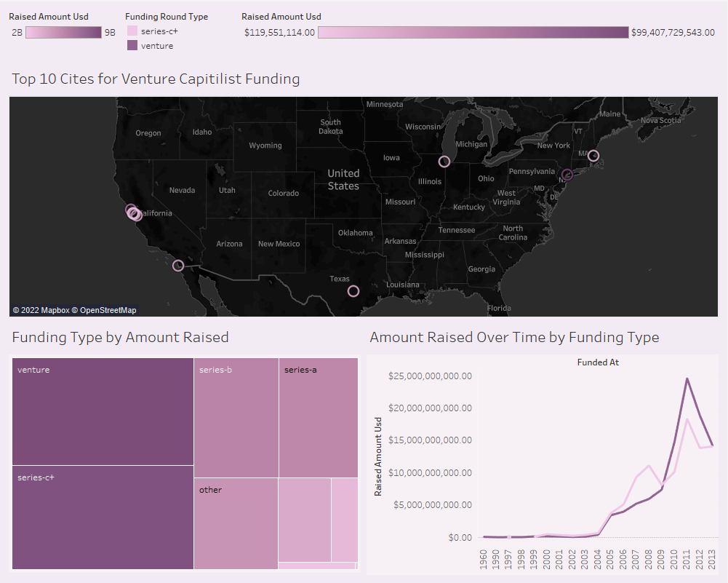728x583 pixels.
Task: Click the map marker near Chicago
Action: point(444,162)
